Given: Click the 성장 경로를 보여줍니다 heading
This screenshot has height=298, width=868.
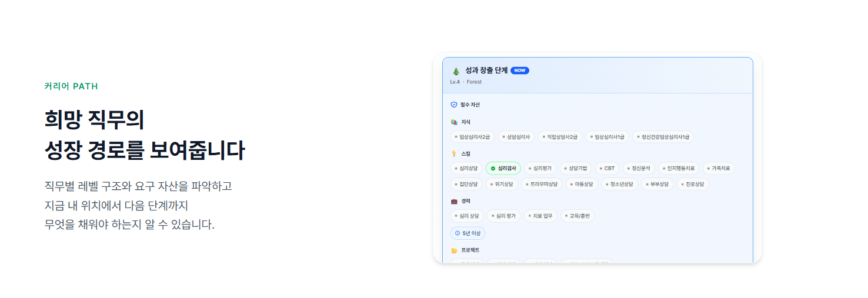Looking at the screenshot, I should (x=144, y=150).
